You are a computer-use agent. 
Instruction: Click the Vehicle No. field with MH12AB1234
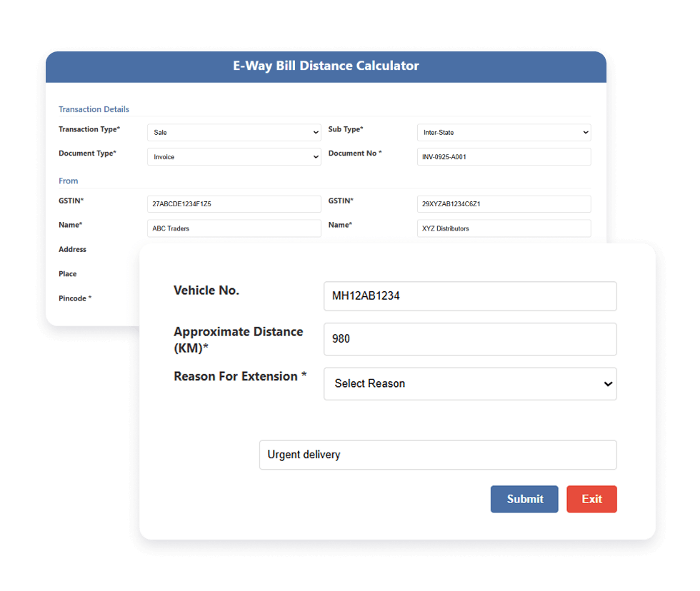(470, 296)
